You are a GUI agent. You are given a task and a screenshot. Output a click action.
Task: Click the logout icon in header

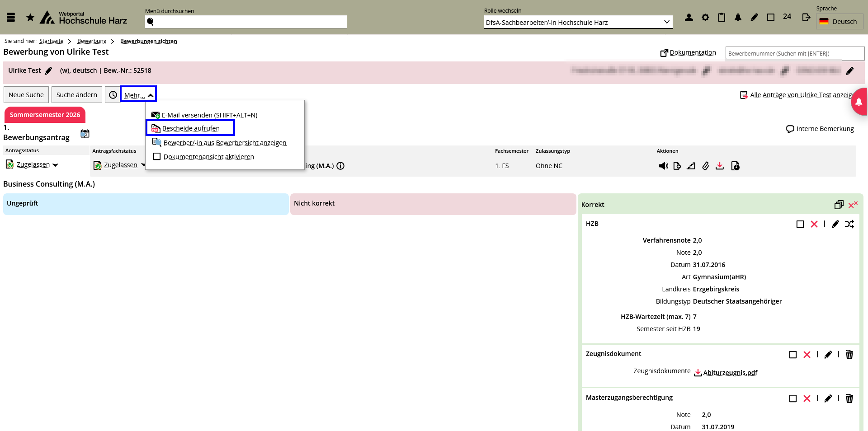806,18
